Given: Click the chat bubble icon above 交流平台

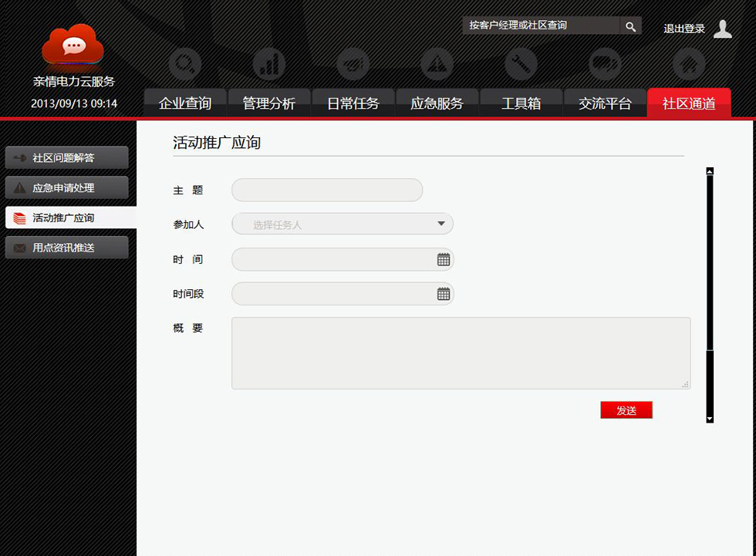Looking at the screenshot, I should point(605,64).
